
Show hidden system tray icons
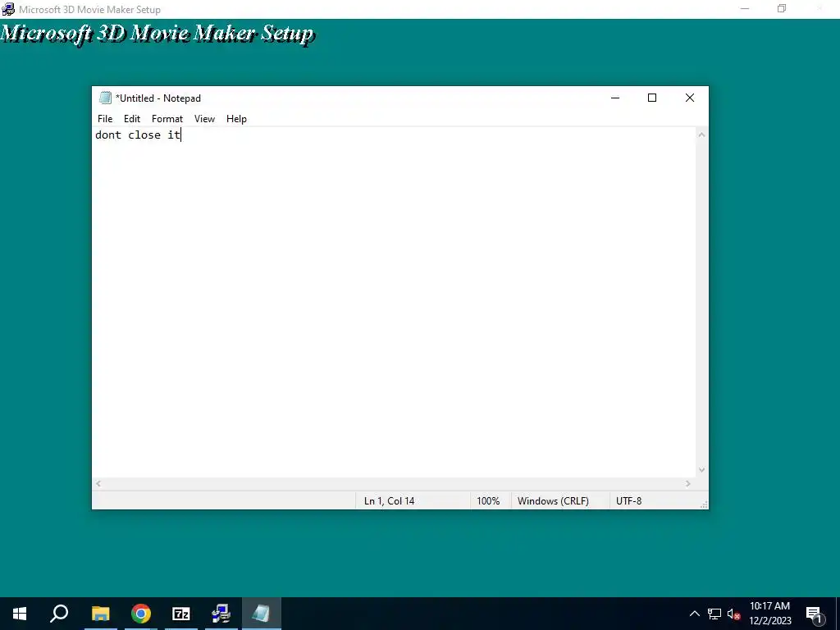694,614
